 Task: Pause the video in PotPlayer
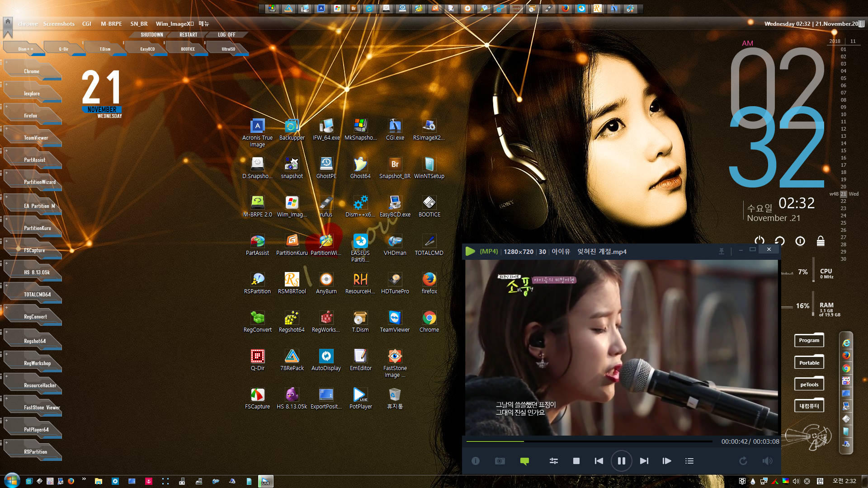[x=621, y=461]
